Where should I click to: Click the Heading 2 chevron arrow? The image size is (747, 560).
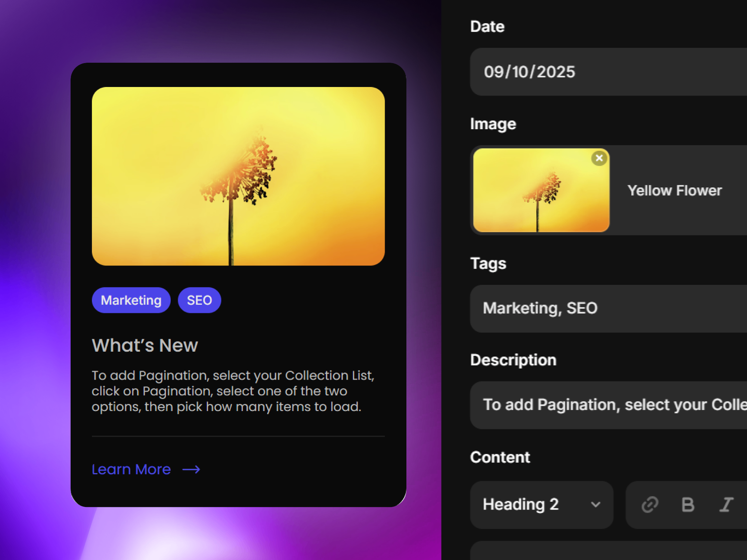pos(596,505)
